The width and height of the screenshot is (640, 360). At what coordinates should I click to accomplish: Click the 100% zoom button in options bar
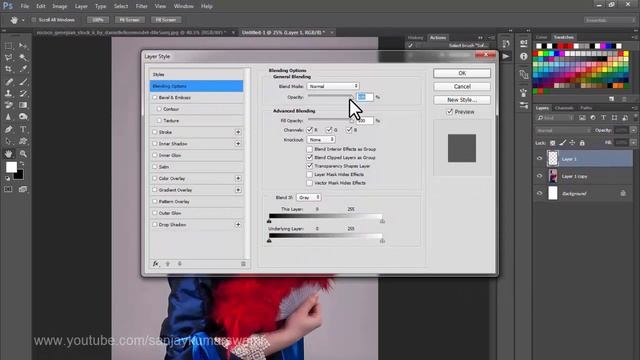click(x=98, y=20)
